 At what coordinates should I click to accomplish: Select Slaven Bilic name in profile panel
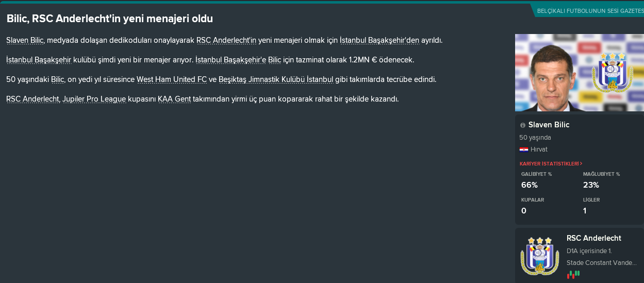pos(549,125)
